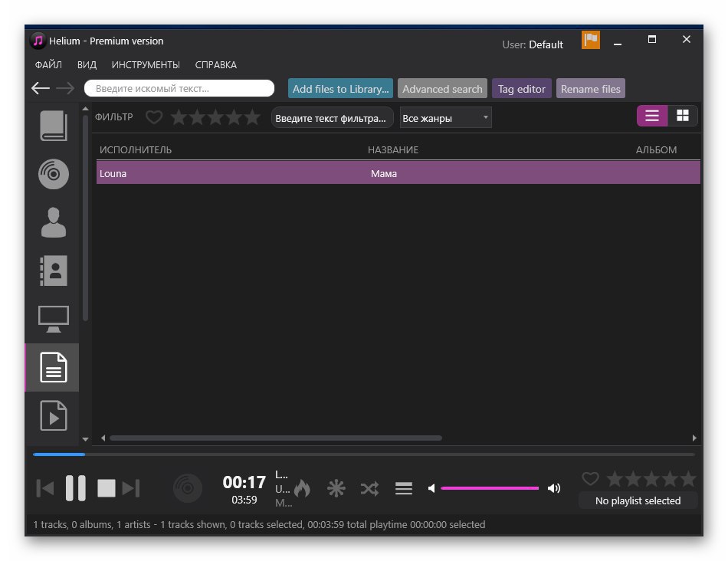Open the ВИД menu

click(x=87, y=64)
